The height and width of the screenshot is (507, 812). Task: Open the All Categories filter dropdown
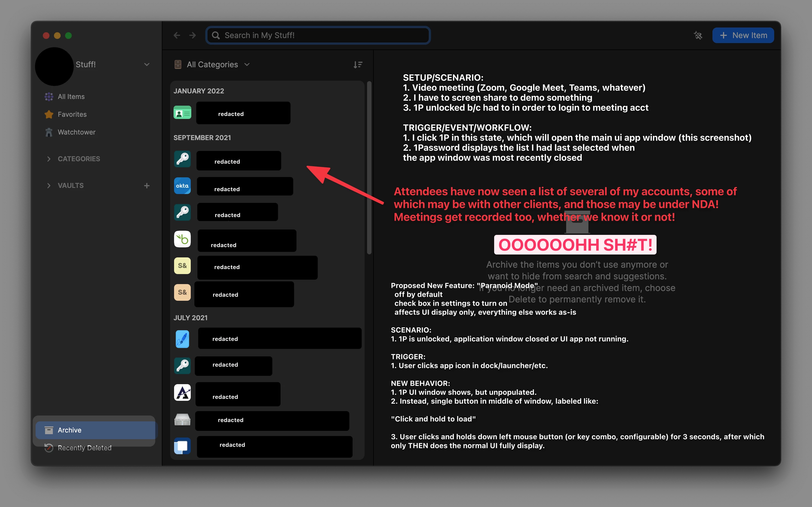(x=212, y=64)
